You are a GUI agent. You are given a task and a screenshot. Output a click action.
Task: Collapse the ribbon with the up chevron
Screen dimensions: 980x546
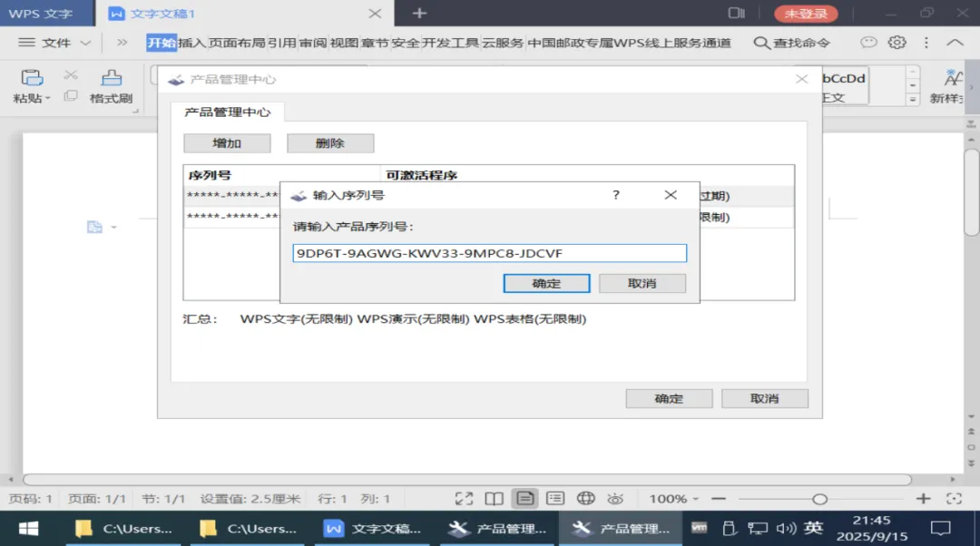pyautogui.click(x=955, y=42)
